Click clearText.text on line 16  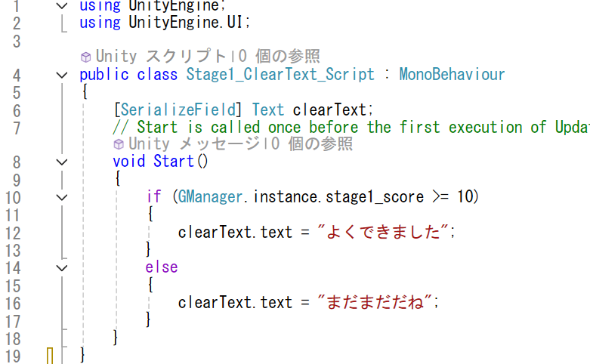(235, 302)
